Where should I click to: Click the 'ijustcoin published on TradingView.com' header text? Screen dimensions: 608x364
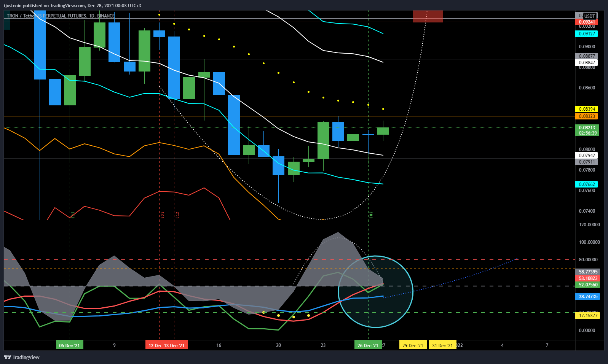coord(45,6)
